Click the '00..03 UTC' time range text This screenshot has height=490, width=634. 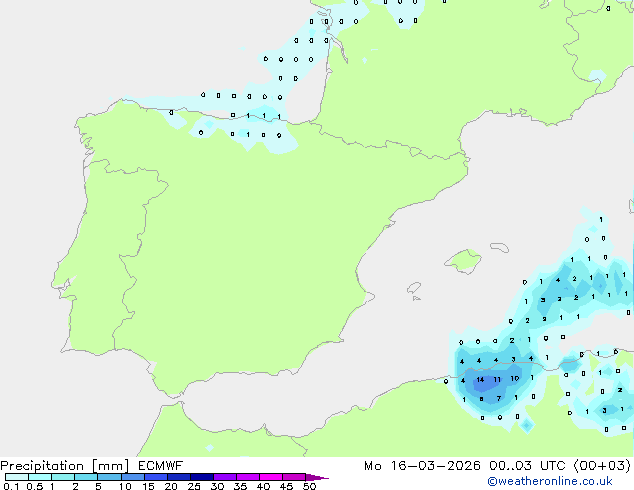[x=527, y=466]
